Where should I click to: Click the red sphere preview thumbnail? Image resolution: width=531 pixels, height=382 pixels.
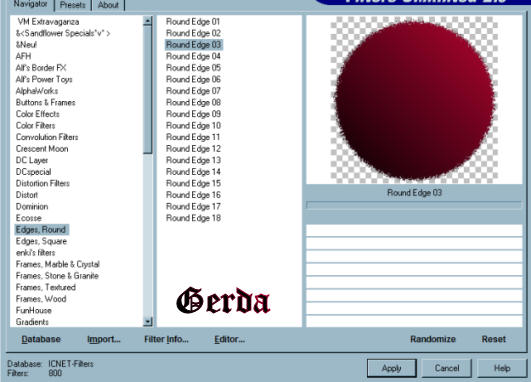click(414, 100)
